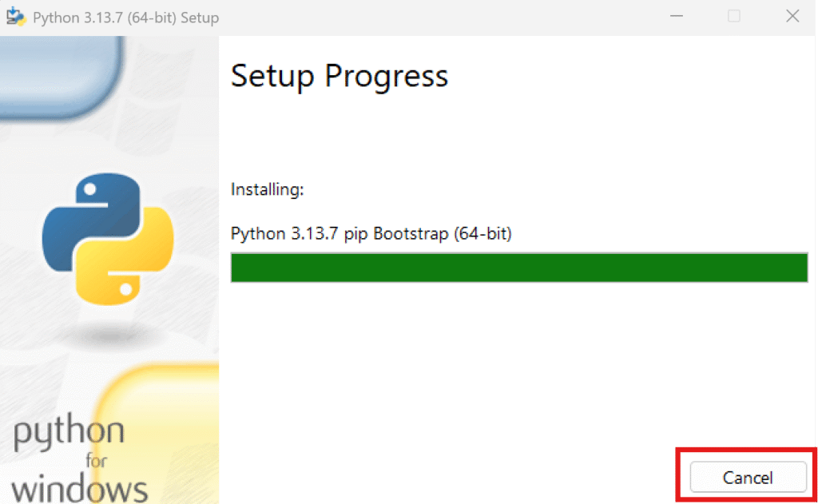
Task: Click the disabled maximize window icon
Action: tap(734, 17)
